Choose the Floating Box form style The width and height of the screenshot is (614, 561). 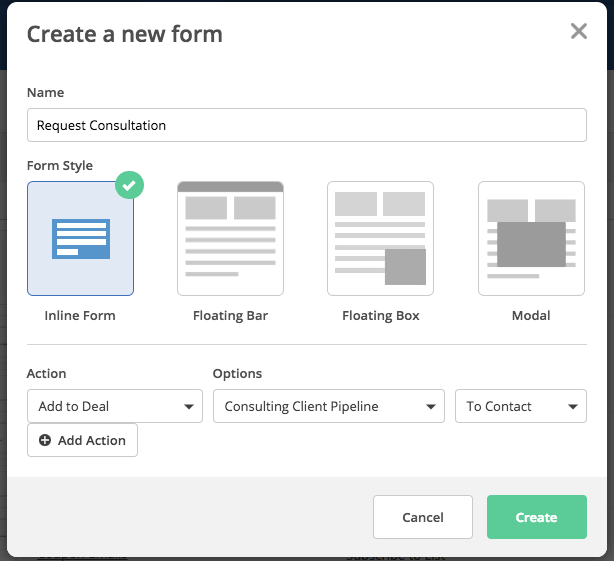[380, 238]
